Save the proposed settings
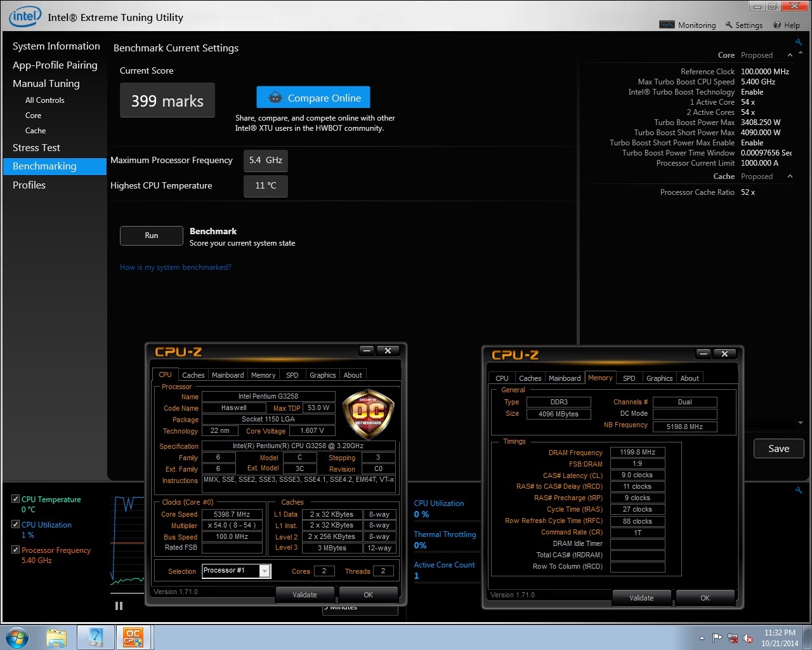This screenshot has height=650, width=812. [779, 449]
